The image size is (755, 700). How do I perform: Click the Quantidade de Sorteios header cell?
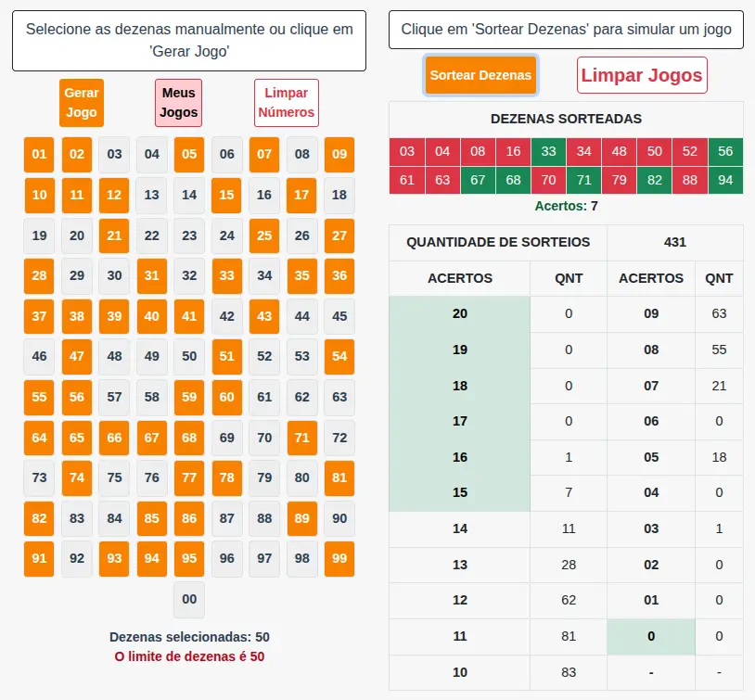pos(498,243)
